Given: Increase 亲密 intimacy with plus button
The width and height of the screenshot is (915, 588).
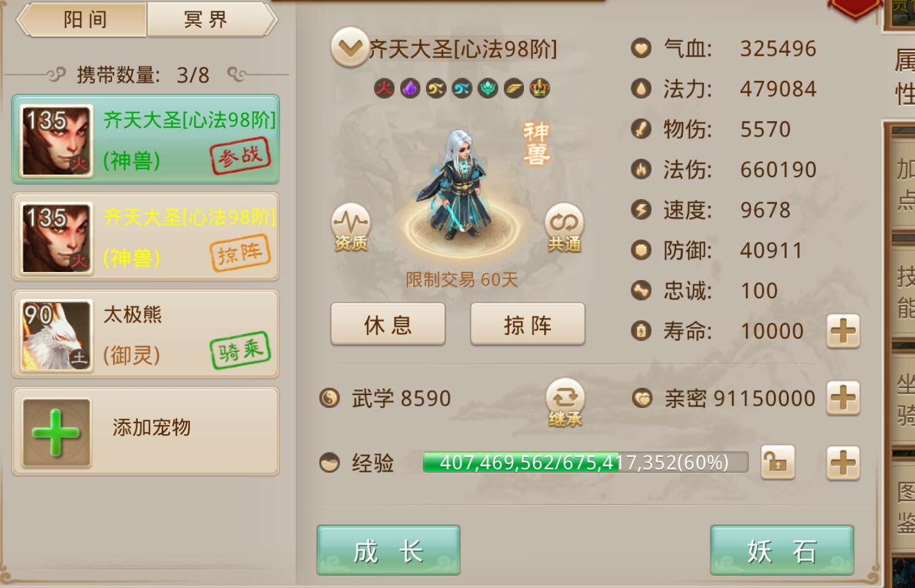Looking at the screenshot, I should click(843, 398).
